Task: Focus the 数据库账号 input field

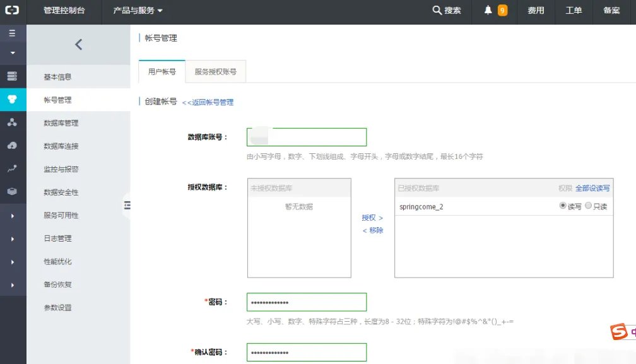Action: pos(307,137)
